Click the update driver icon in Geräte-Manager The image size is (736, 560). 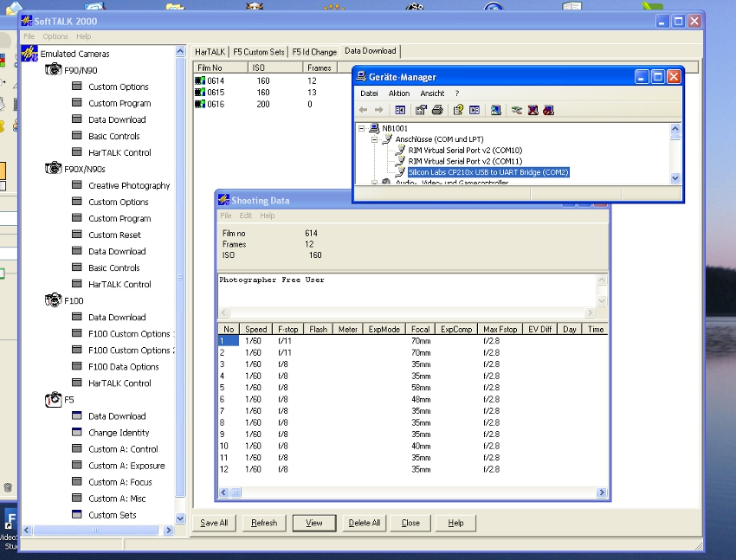point(517,111)
